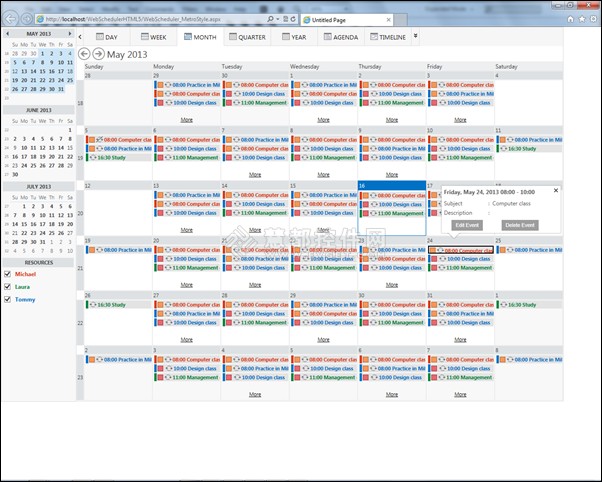Image resolution: width=602 pixels, height=482 pixels.
Task: Select highlighted day 16 header cell
Action: [x=392, y=186]
